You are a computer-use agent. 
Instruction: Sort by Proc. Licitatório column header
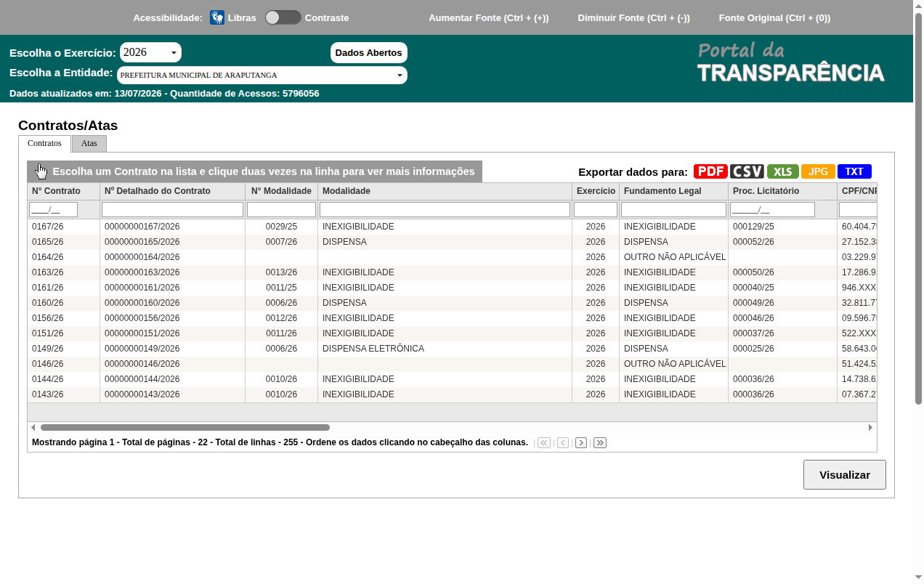click(x=783, y=191)
